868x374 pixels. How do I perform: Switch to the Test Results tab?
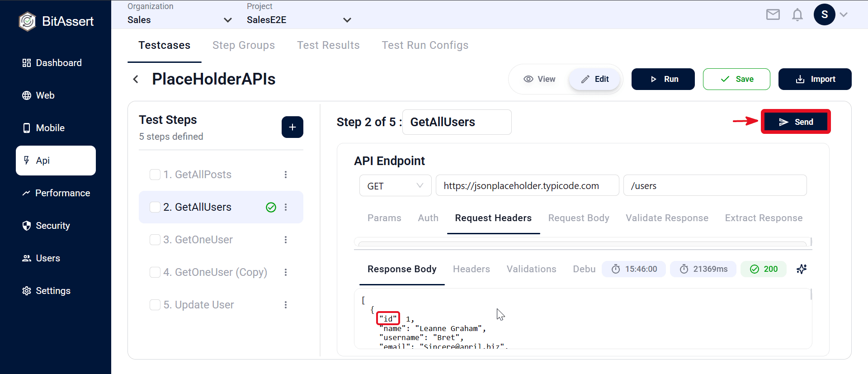(x=328, y=45)
